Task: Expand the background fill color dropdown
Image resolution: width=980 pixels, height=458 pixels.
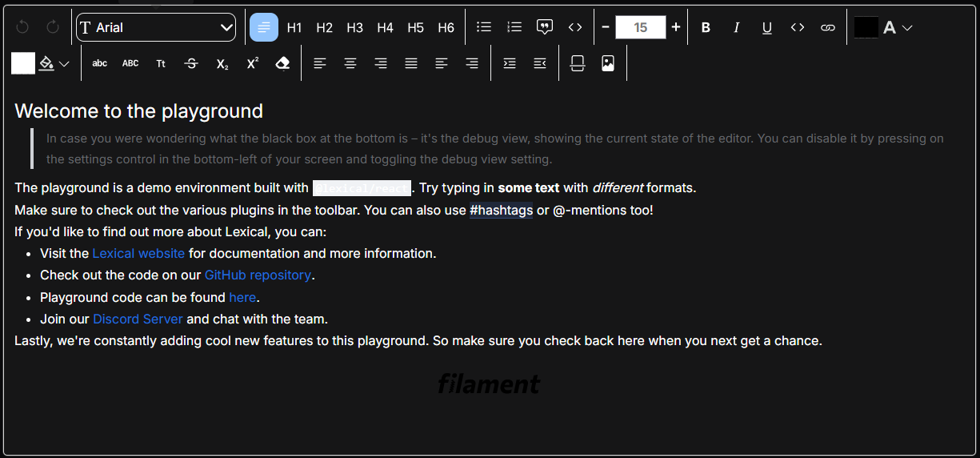Action: (64, 63)
